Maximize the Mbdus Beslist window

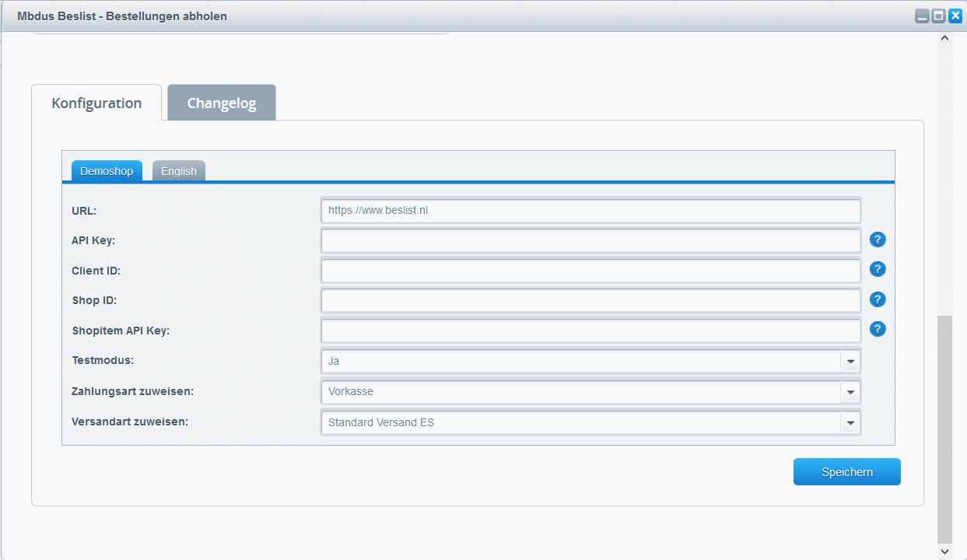(x=938, y=16)
